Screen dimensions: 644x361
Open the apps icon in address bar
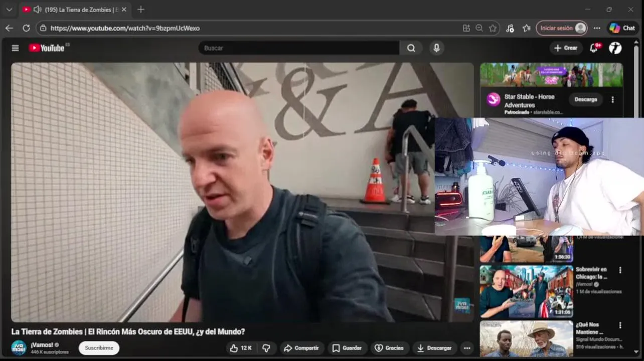coord(466,28)
